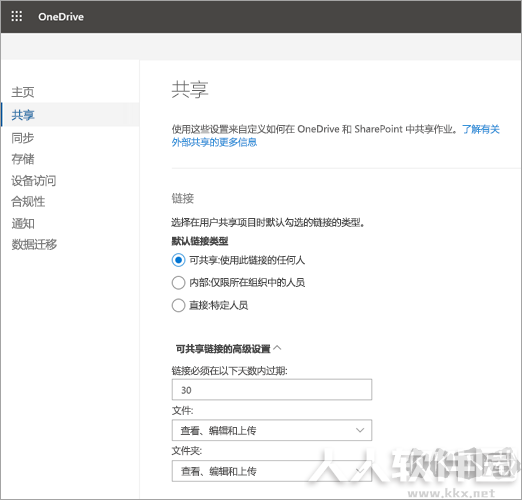
Task: Open the app launcher grid icon
Action: pos(17,16)
